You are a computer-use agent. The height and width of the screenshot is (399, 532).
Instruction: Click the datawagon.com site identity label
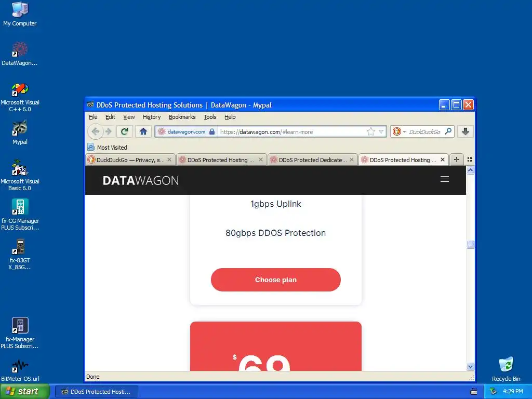click(x=187, y=131)
